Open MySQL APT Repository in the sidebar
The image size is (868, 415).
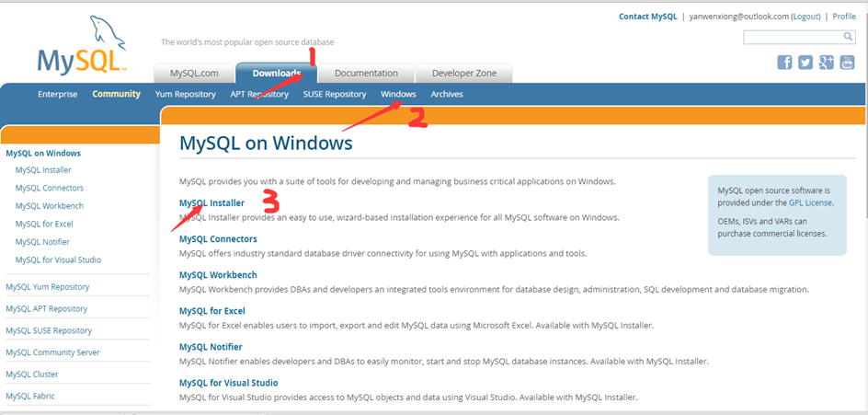(x=47, y=308)
